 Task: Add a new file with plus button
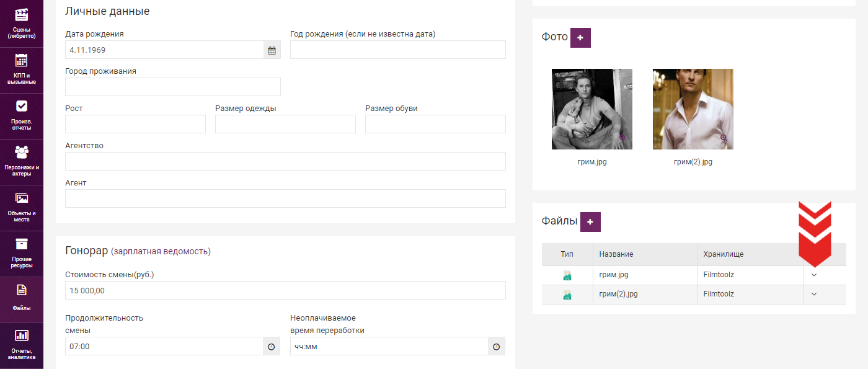point(590,222)
